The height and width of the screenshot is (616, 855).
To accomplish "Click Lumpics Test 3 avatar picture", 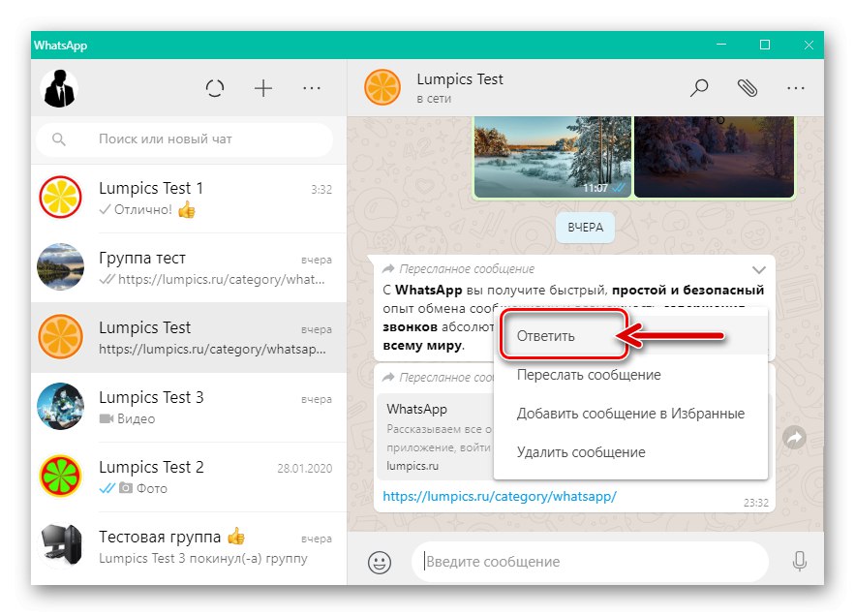I will pyautogui.click(x=61, y=407).
